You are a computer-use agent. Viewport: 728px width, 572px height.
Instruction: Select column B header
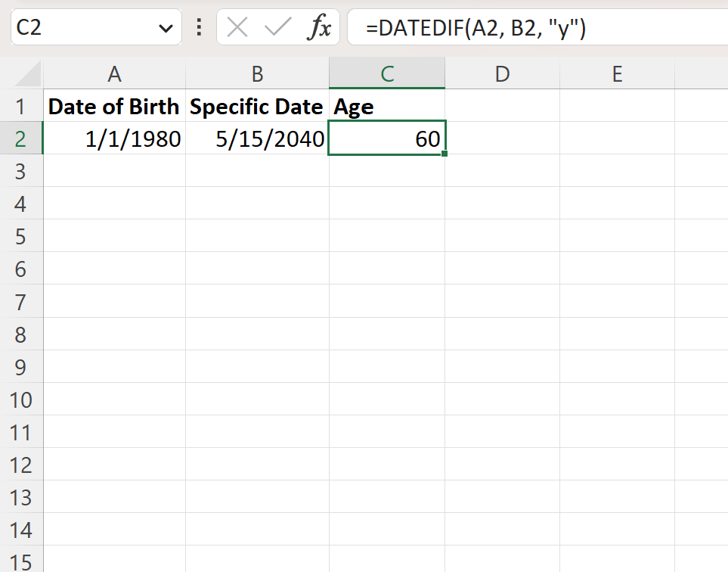(x=257, y=73)
